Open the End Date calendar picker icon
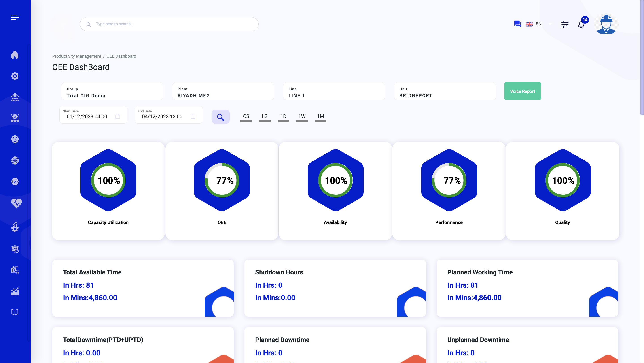 coord(193,117)
